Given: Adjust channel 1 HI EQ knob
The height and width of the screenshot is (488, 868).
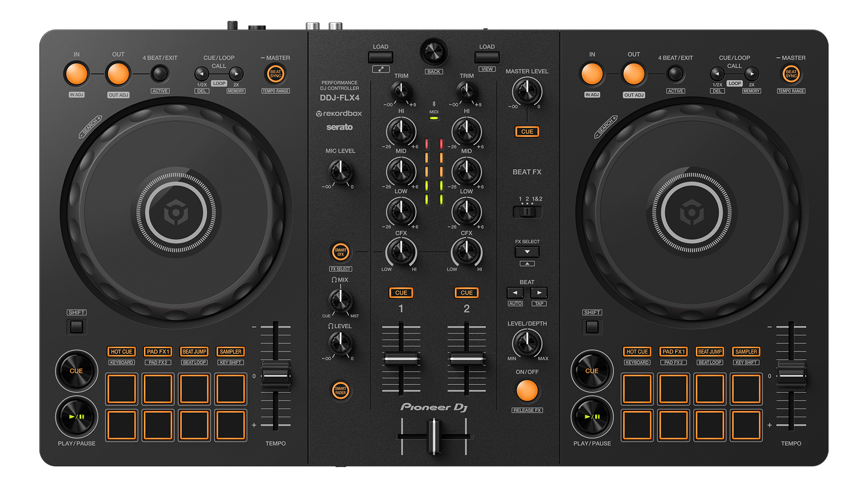Looking at the screenshot, I should tap(401, 131).
